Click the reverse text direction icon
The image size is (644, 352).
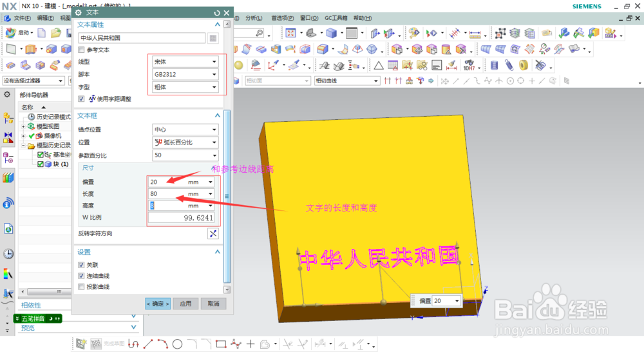pos(213,233)
